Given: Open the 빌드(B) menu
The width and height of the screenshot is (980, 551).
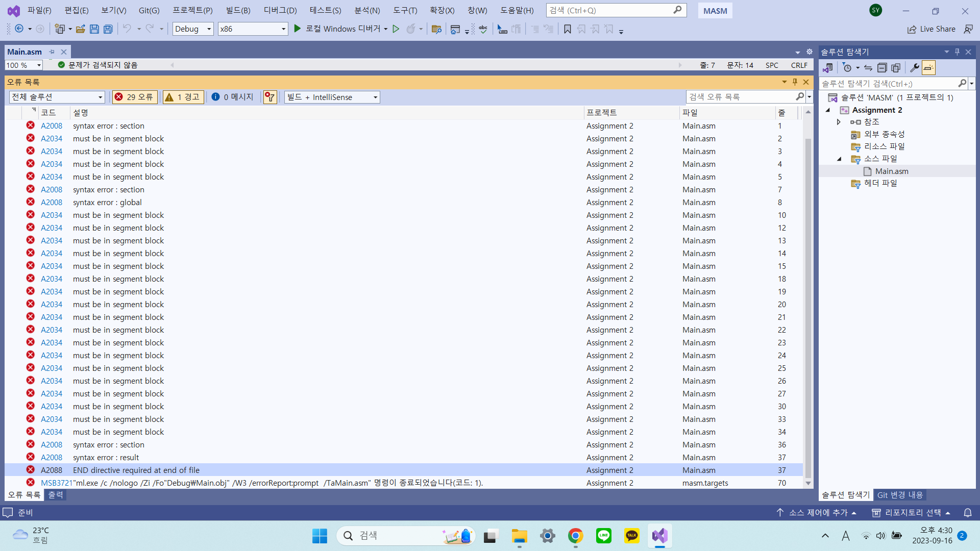Looking at the screenshot, I should click(237, 10).
